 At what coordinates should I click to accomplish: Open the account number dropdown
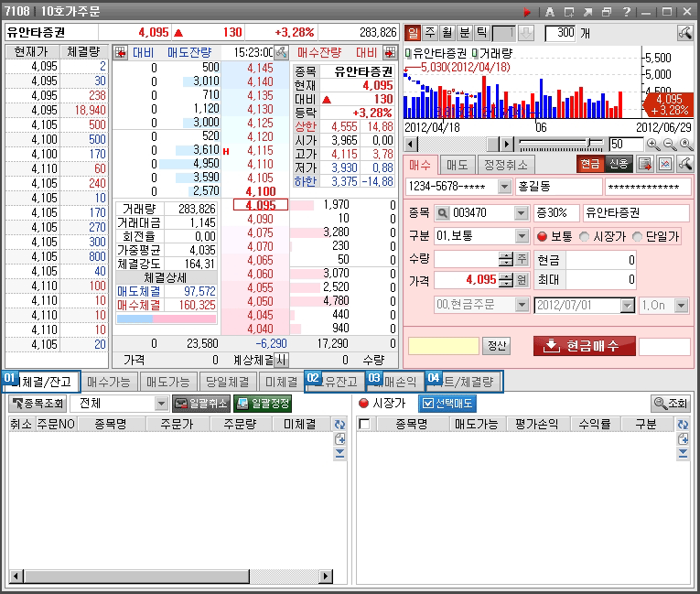pos(504,187)
